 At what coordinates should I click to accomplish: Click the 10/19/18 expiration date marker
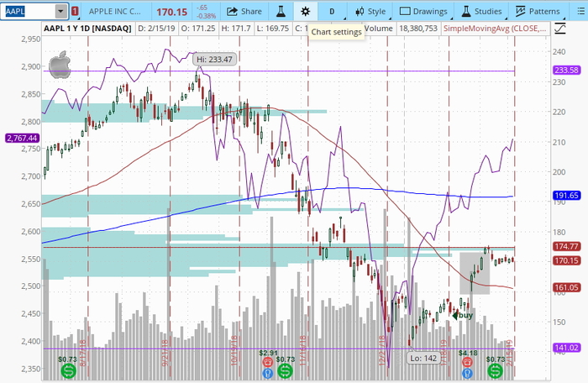click(234, 351)
